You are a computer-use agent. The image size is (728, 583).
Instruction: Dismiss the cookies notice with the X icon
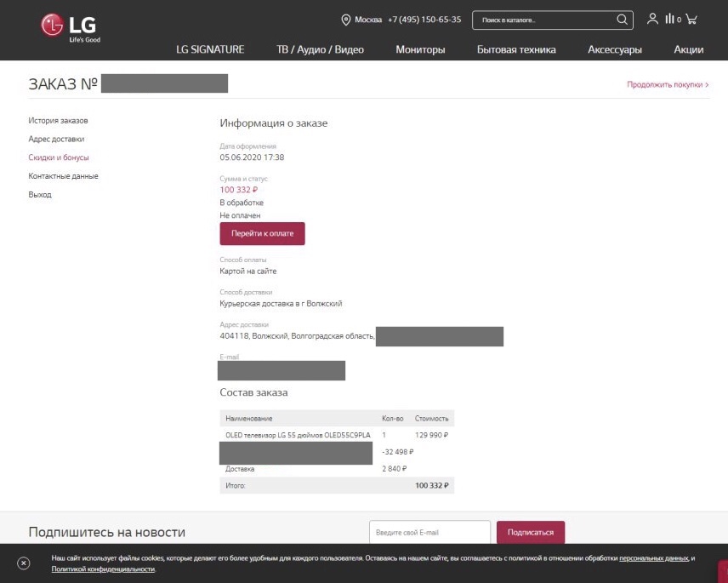(24, 563)
